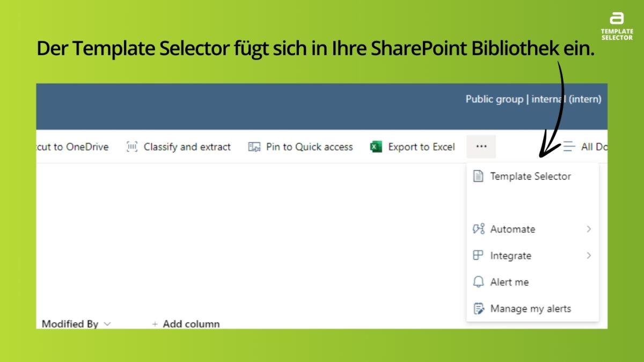Viewport: 644px width, 362px height.
Task: Select Manage my alerts
Action: click(x=530, y=308)
